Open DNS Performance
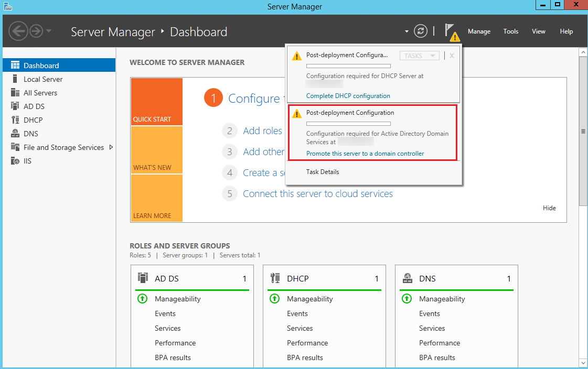Image resolution: width=588 pixels, height=369 pixels. (440, 343)
